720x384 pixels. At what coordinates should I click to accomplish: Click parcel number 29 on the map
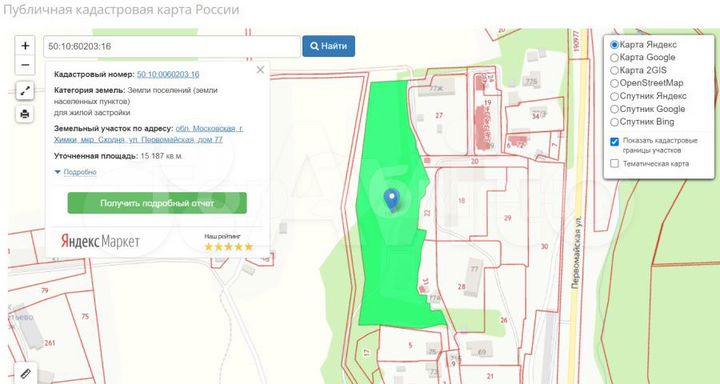click(507, 218)
